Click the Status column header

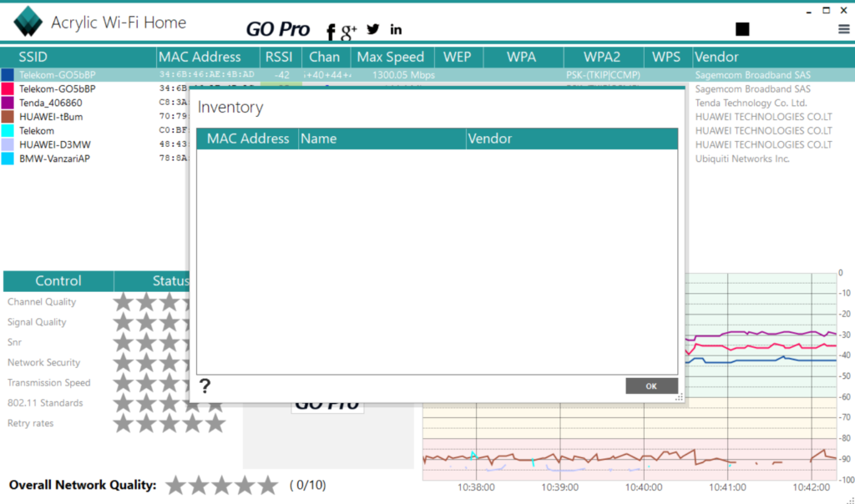(x=170, y=280)
